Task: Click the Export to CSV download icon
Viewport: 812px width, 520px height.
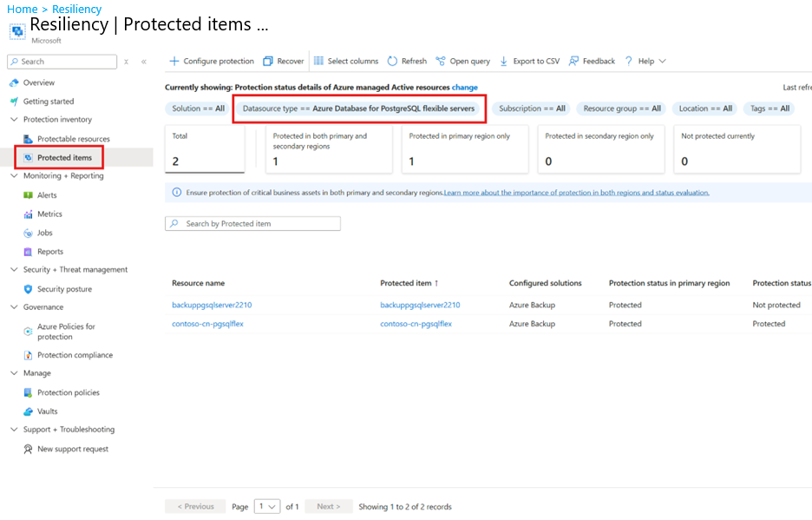Action: tap(504, 62)
